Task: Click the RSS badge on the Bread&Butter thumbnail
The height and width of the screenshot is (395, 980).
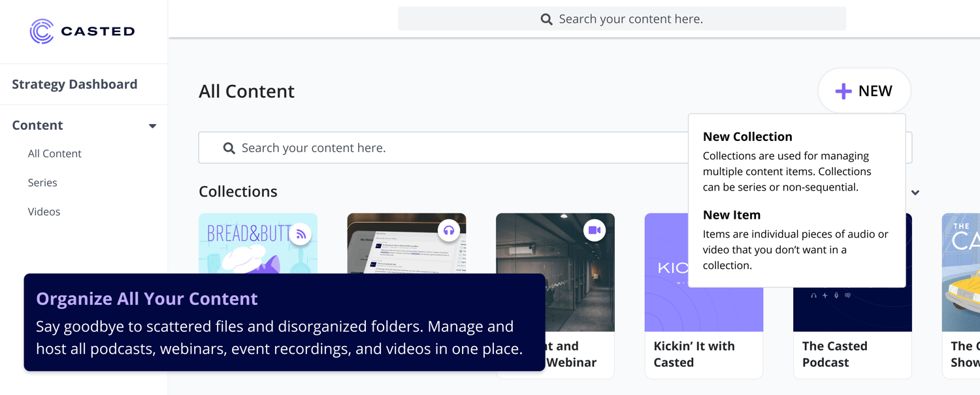Action: pos(301,234)
